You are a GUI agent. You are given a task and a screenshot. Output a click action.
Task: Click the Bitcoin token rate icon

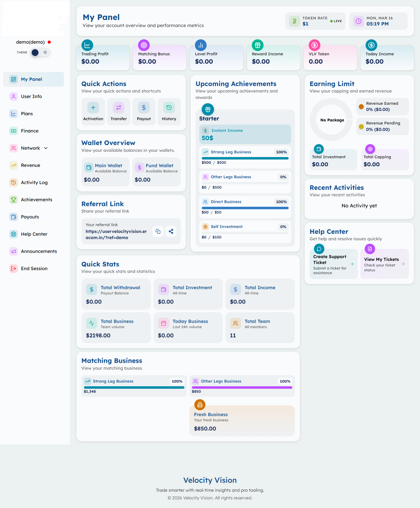pyautogui.click(x=294, y=21)
